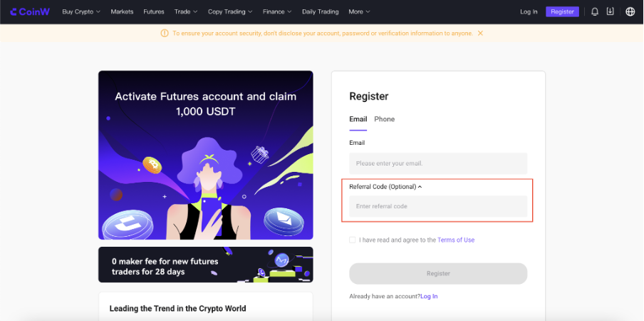Dismiss the security warning banner
644x321 pixels.
[480, 33]
